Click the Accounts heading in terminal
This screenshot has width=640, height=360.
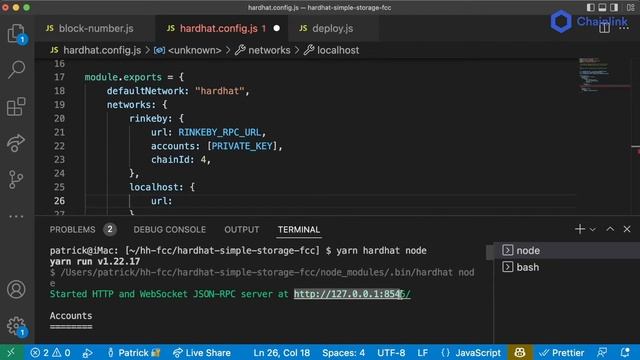[71, 316]
